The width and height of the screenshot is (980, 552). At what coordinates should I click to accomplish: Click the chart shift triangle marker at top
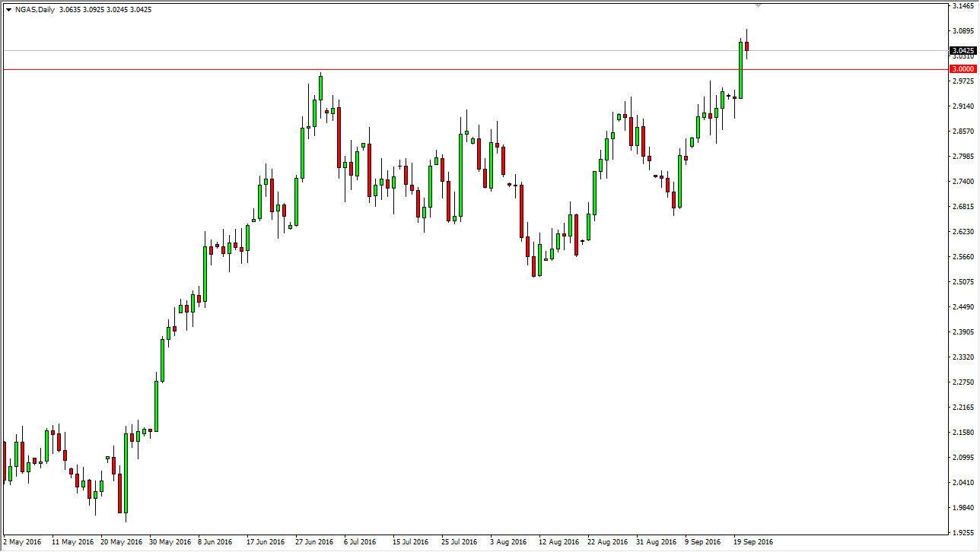[758, 5]
